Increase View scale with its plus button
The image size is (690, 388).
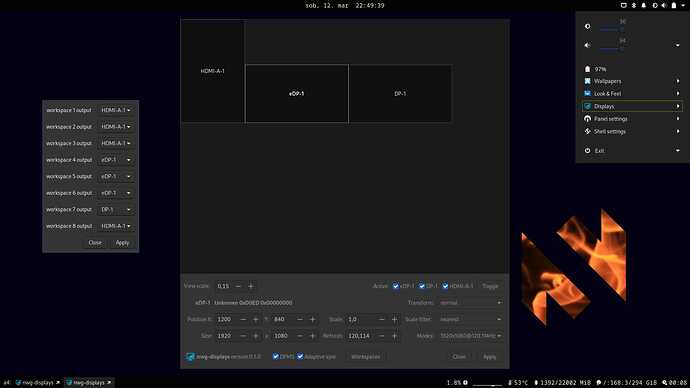[251, 286]
